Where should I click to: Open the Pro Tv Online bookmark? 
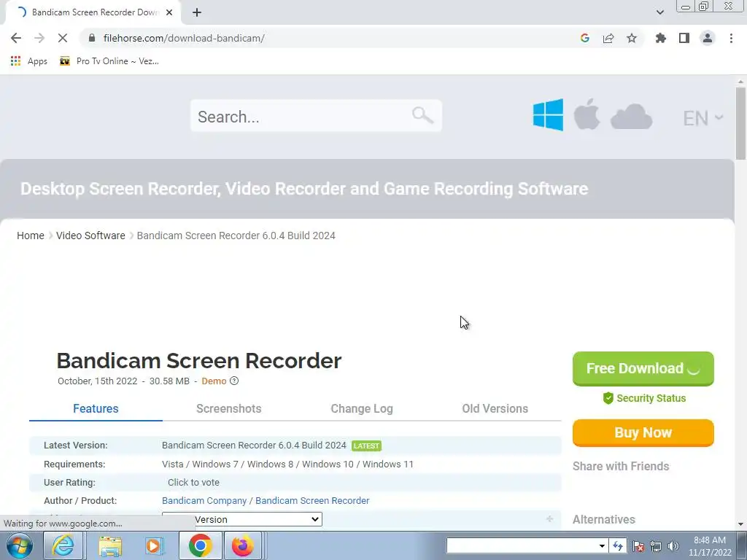pos(109,61)
